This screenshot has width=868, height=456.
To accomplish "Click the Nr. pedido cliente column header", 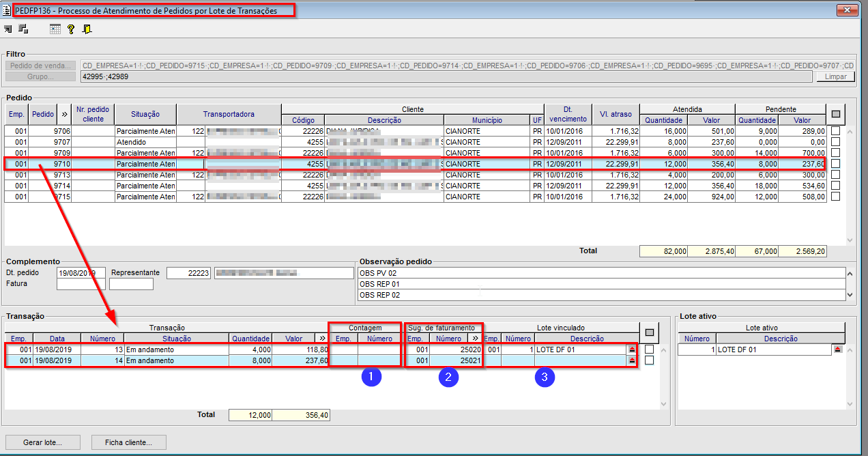I will pyautogui.click(x=93, y=115).
